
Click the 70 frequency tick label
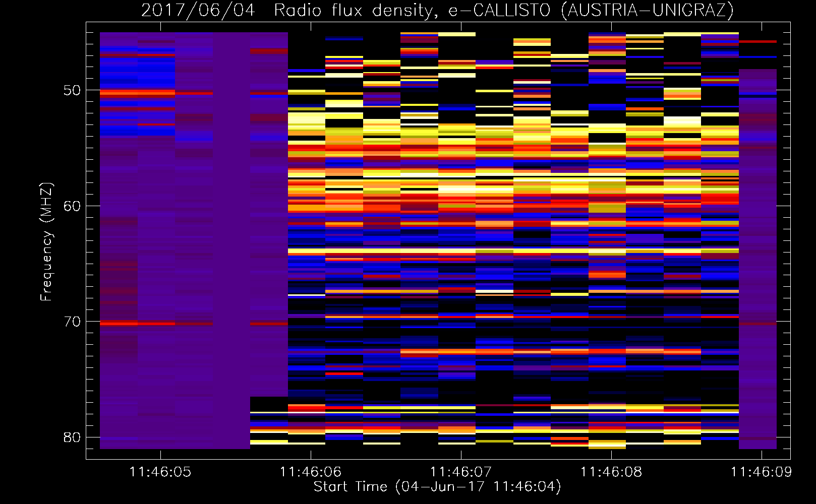[x=72, y=322]
